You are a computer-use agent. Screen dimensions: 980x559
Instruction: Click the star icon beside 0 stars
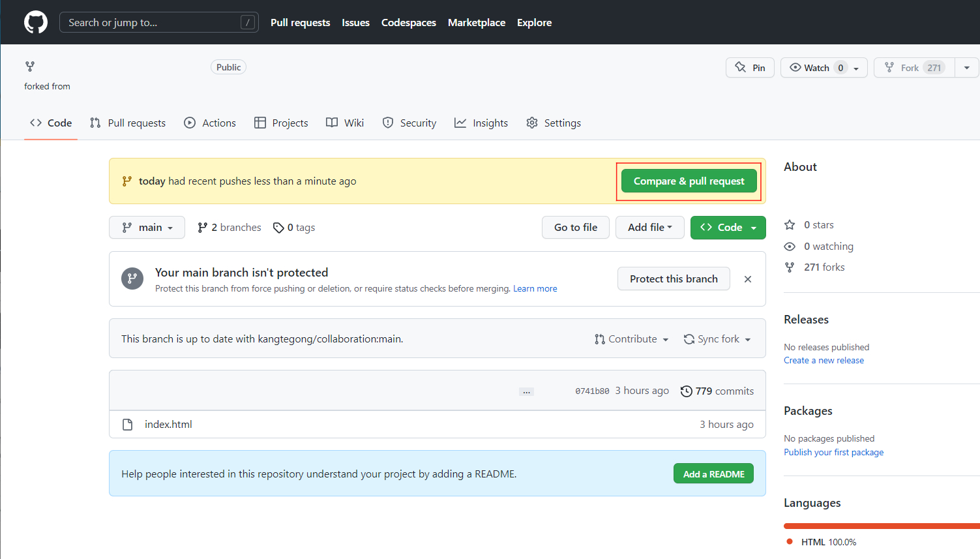click(790, 225)
